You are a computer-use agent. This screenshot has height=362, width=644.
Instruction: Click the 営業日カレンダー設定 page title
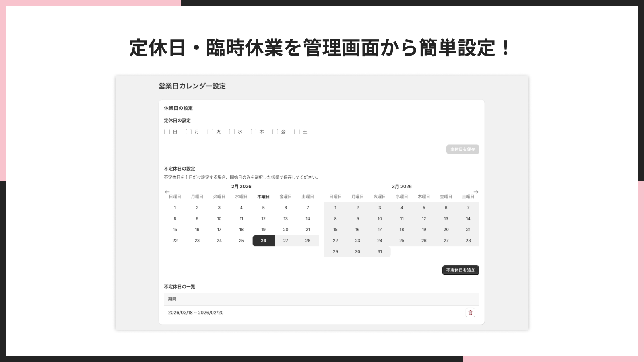[x=192, y=86]
